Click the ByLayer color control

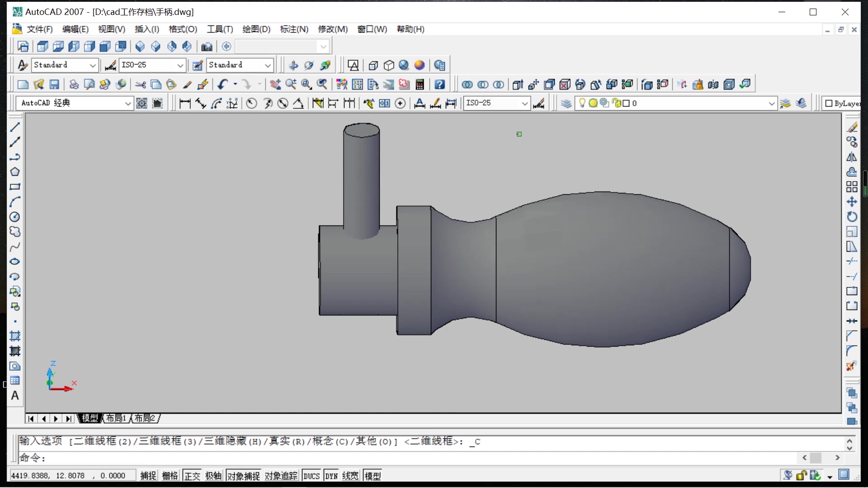[843, 103]
